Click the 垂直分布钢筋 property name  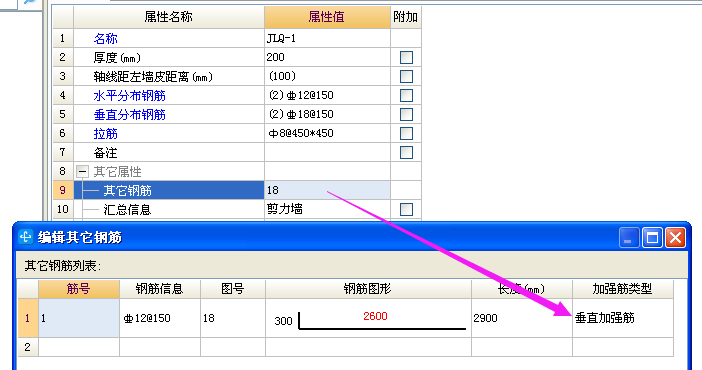(x=129, y=115)
